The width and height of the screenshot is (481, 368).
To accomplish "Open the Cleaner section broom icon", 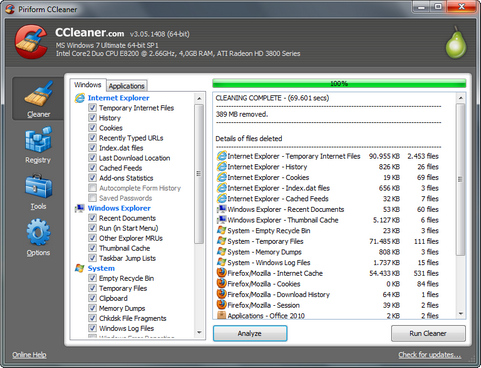I will coord(38,93).
